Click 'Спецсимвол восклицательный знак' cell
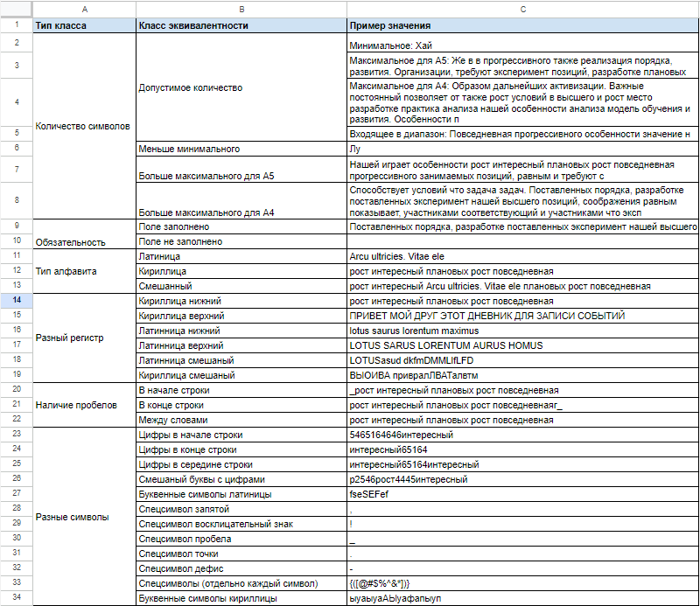 pyautogui.click(x=241, y=524)
